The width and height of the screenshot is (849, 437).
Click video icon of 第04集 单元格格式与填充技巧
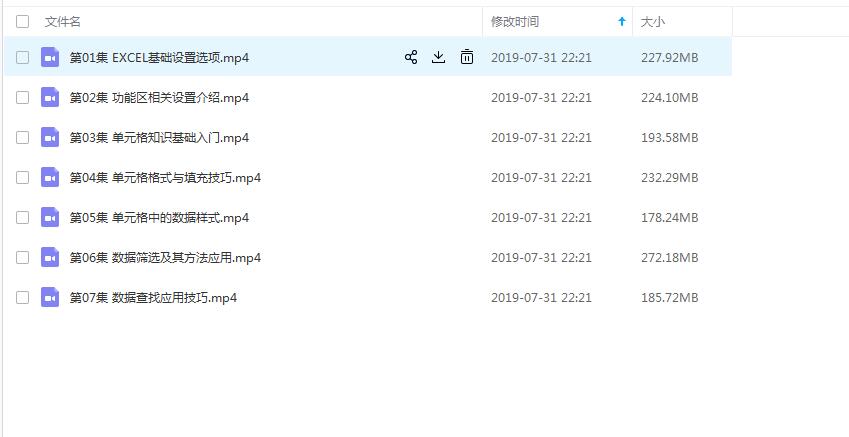point(50,178)
